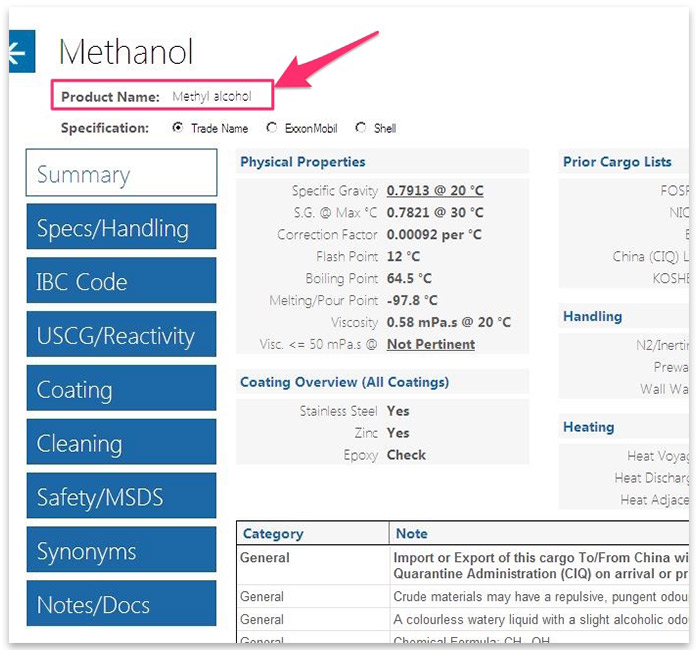This screenshot has height=650, width=700.
Task: Show the Cleaning section
Action: [x=121, y=443]
